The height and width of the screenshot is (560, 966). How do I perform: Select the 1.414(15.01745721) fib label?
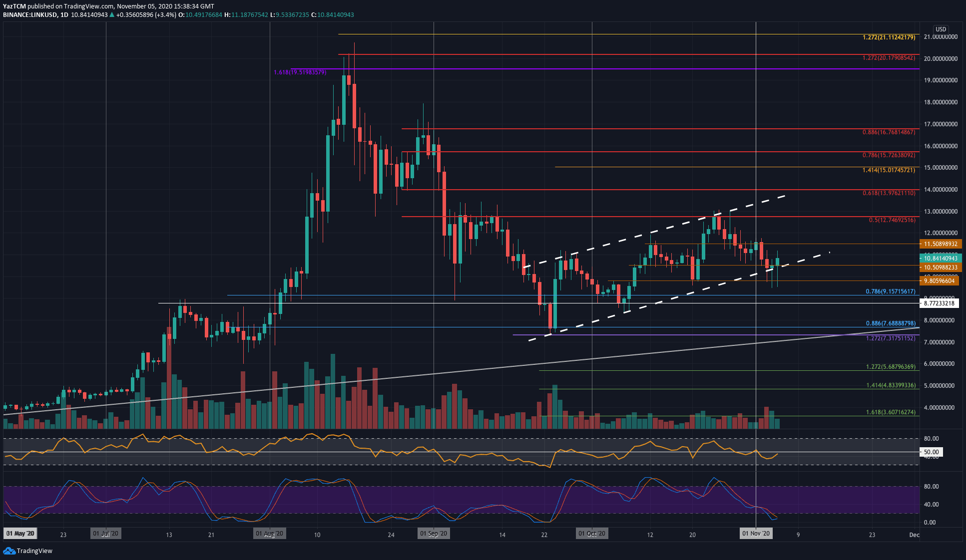pos(889,170)
